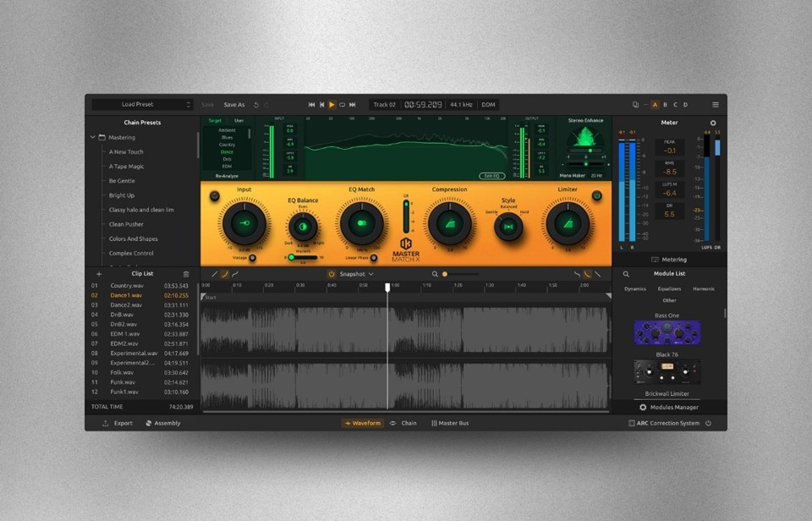Filter modules by Equalizers
The image size is (812, 521).
pos(669,289)
